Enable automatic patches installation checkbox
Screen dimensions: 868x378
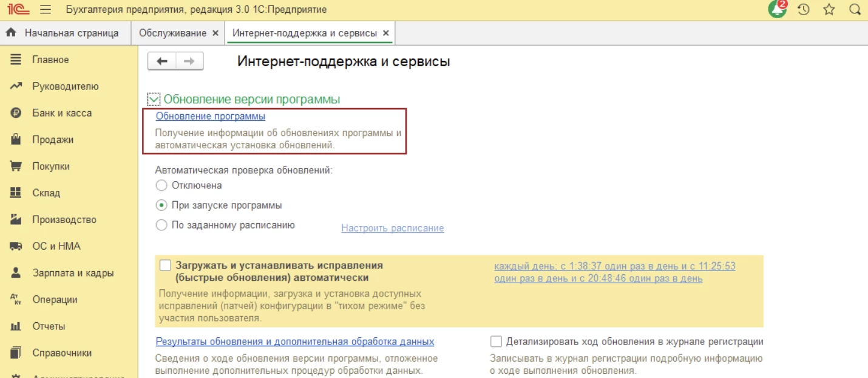(166, 266)
